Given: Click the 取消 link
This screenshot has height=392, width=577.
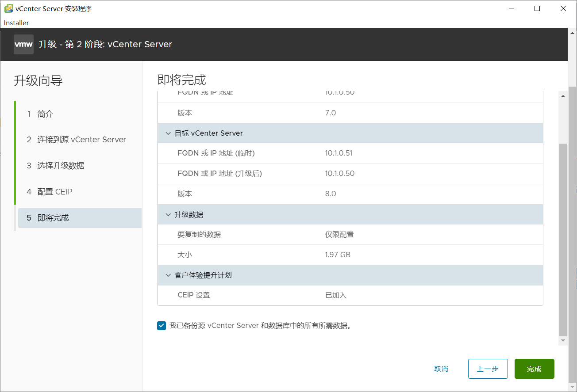Looking at the screenshot, I should coord(441,369).
